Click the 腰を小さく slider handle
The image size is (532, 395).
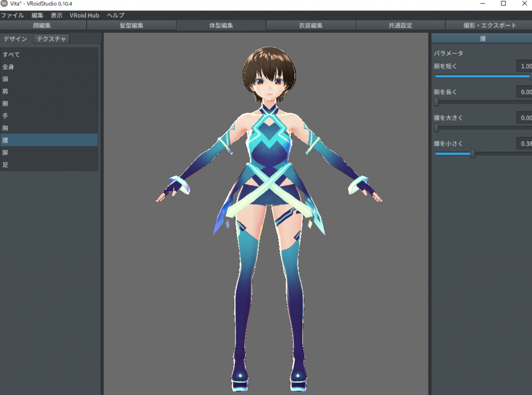(x=472, y=154)
